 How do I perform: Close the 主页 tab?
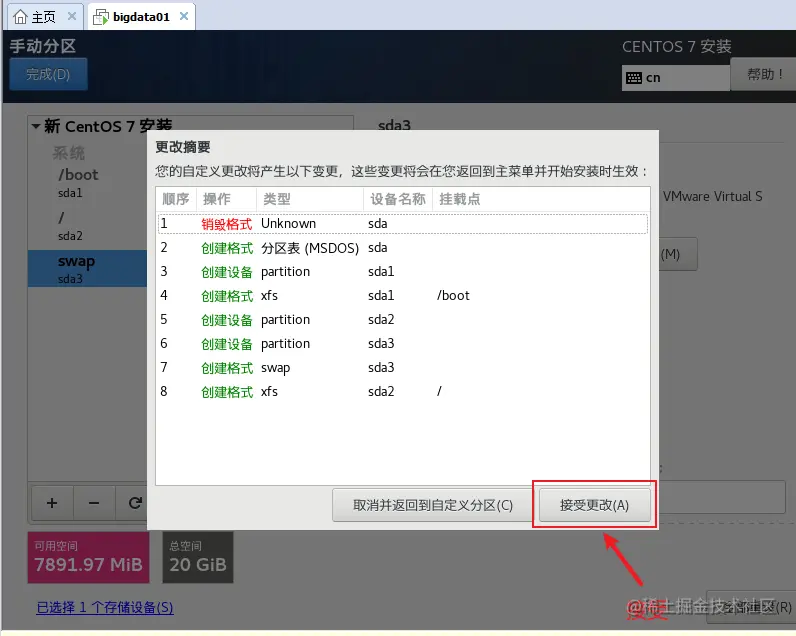click(x=72, y=16)
